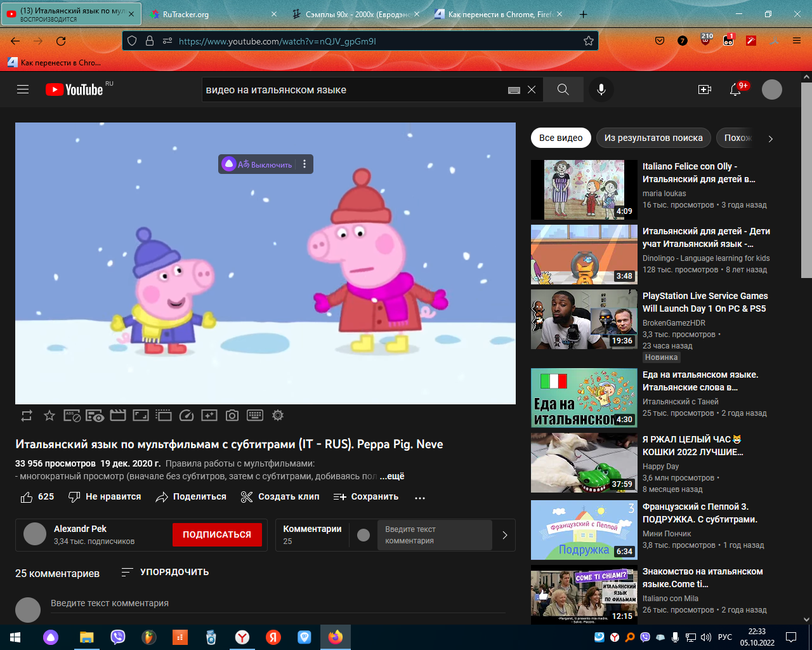
Task: Save the video with Сохранить
Action: click(x=366, y=497)
